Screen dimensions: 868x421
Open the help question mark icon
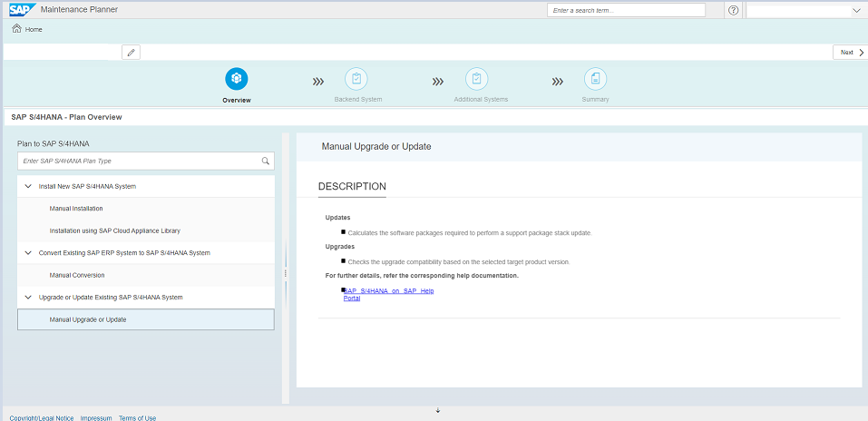pos(734,10)
